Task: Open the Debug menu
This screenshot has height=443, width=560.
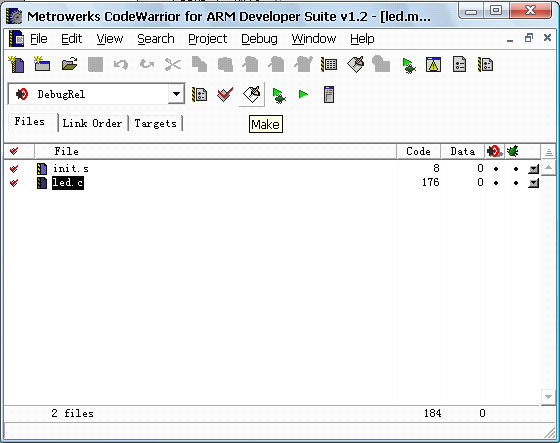Action: pos(259,39)
